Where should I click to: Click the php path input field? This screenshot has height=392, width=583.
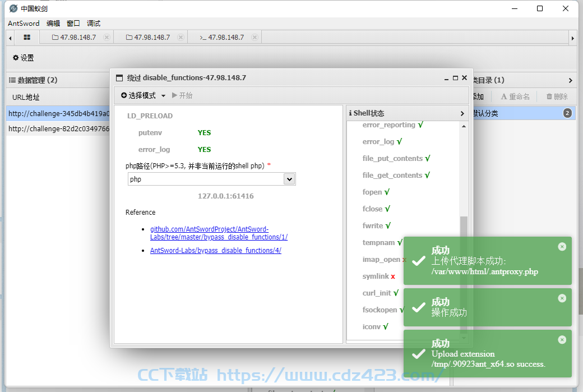coord(206,179)
